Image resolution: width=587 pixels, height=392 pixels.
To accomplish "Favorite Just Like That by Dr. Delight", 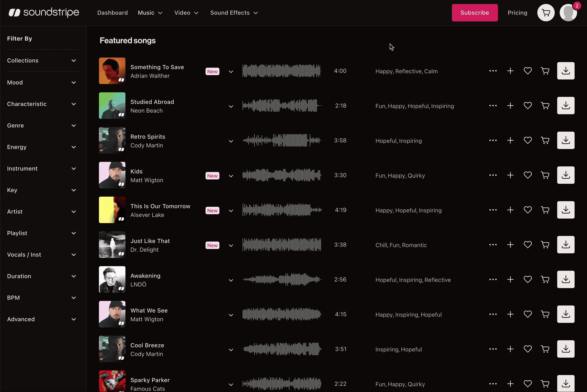I will (528, 244).
